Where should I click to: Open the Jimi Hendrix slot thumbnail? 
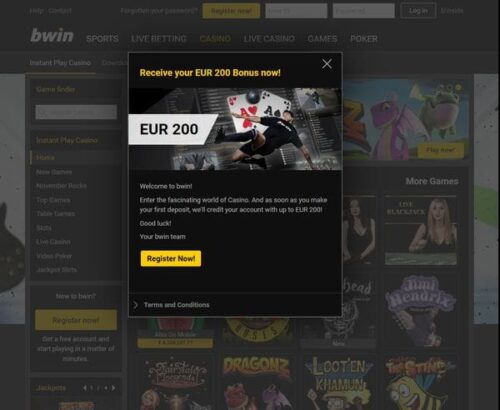point(421,310)
